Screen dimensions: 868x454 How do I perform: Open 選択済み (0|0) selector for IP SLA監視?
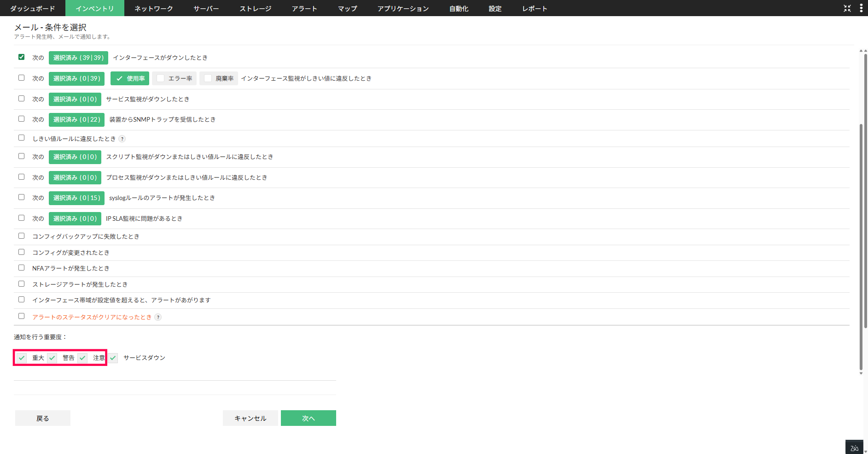75,218
